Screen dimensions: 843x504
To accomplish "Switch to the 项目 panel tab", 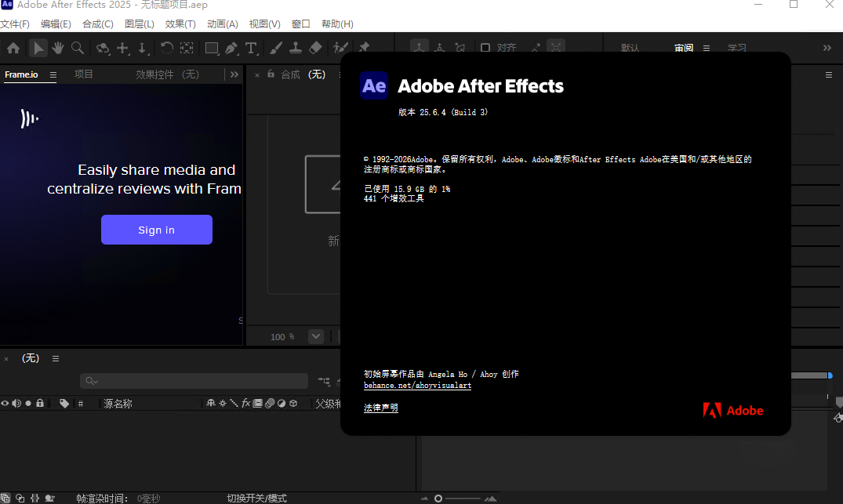I will tap(83, 74).
